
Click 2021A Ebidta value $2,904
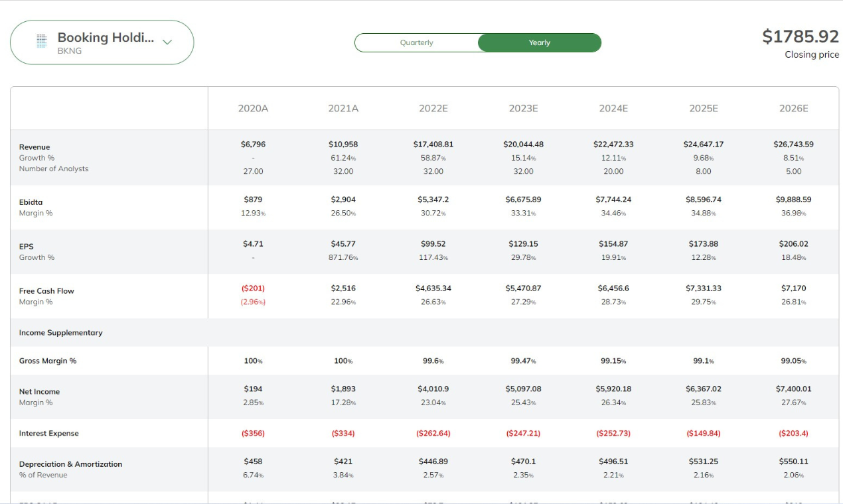[x=343, y=200]
